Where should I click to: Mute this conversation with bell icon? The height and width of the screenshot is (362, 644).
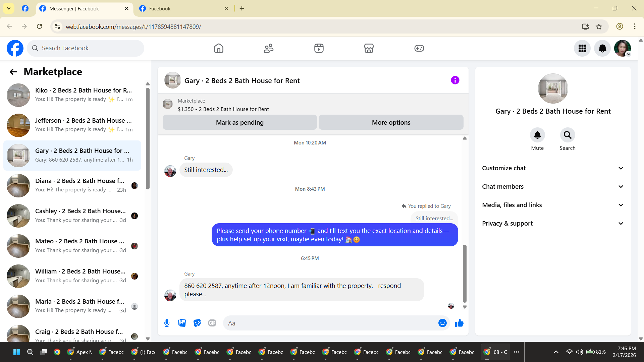coord(537,135)
